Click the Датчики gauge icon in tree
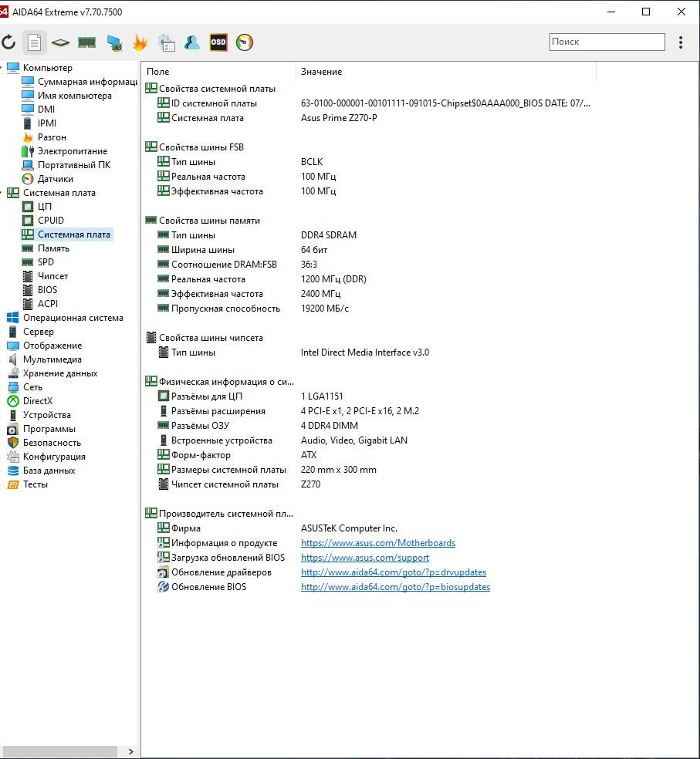Image resolution: width=700 pixels, height=759 pixels. click(x=28, y=179)
